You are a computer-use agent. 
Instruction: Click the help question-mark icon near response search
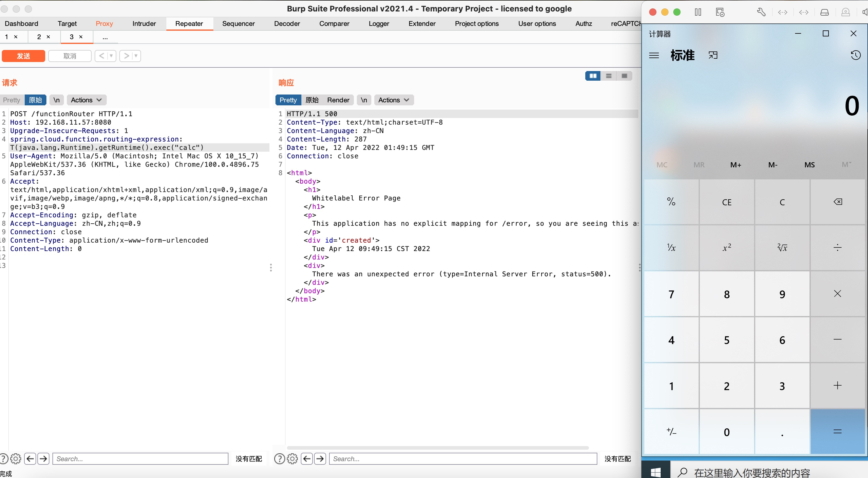[279, 458]
